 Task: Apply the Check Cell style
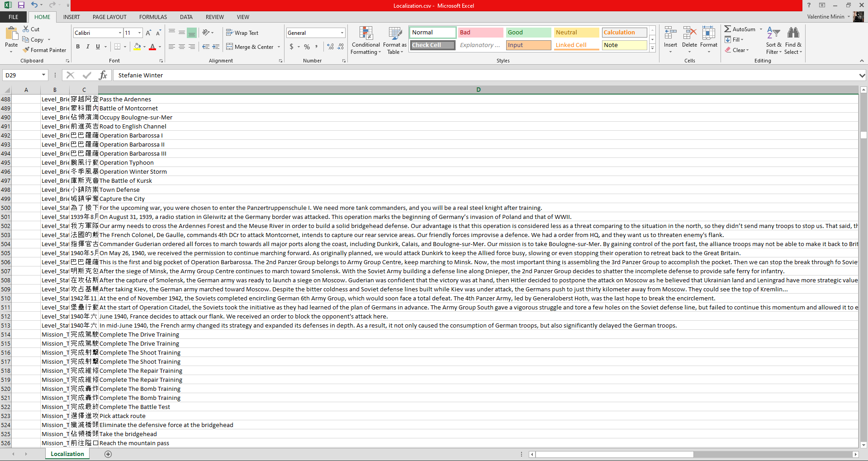[433, 45]
